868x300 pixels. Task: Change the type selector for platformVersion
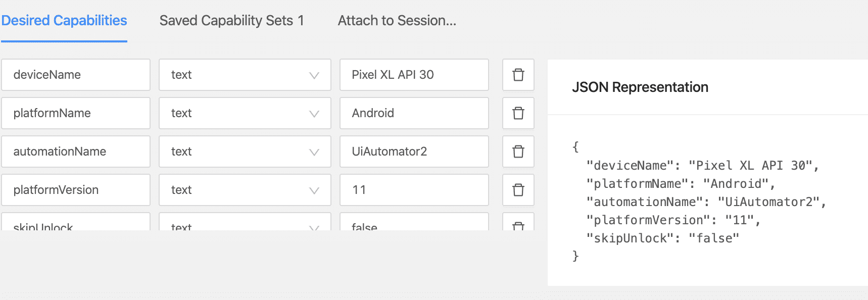pos(245,190)
